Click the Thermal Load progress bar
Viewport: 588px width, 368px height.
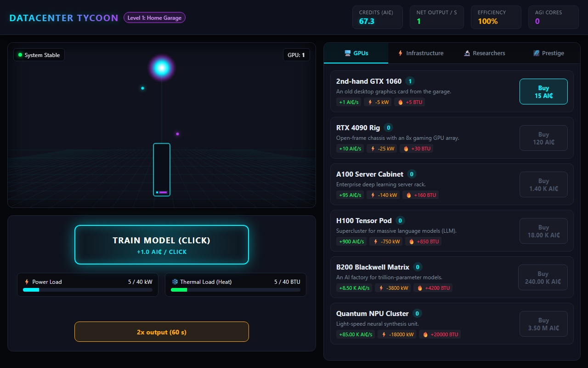click(236, 290)
